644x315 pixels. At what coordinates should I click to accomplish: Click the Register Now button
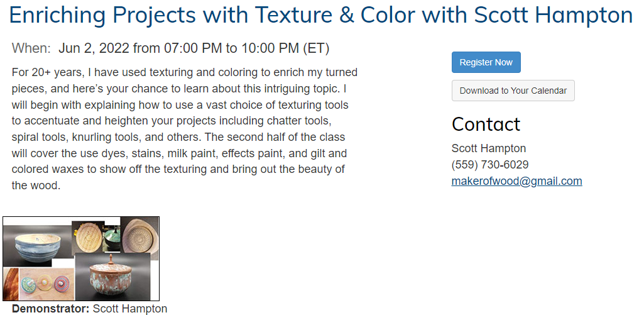[x=486, y=62]
